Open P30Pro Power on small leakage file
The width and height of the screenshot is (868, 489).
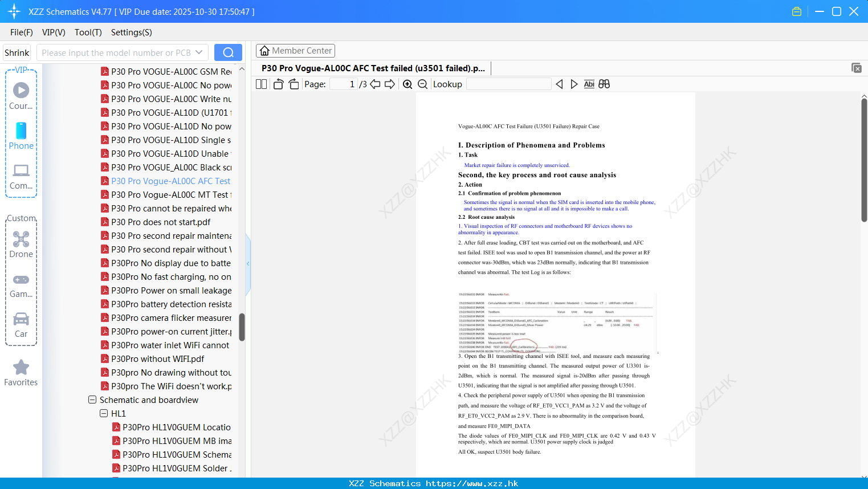click(x=166, y=290)
